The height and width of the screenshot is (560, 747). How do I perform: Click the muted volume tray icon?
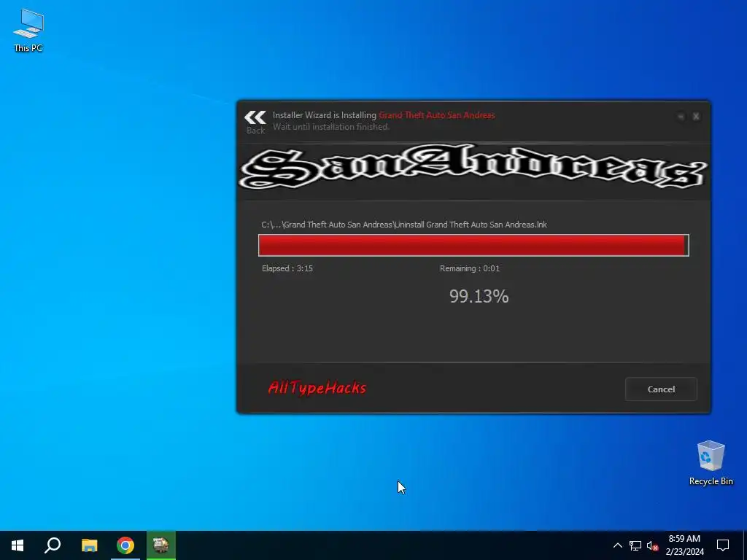click(x=652, y=545)
